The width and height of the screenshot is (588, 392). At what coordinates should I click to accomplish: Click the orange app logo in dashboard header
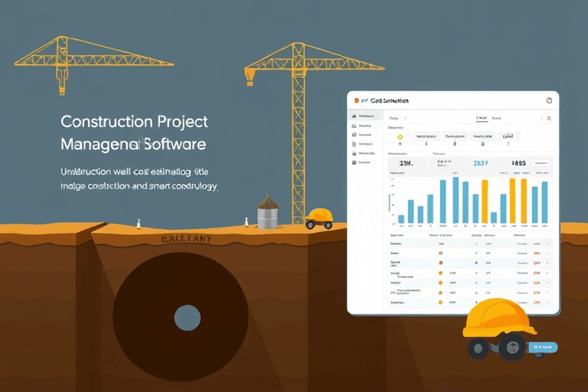(x=356, y=100)
